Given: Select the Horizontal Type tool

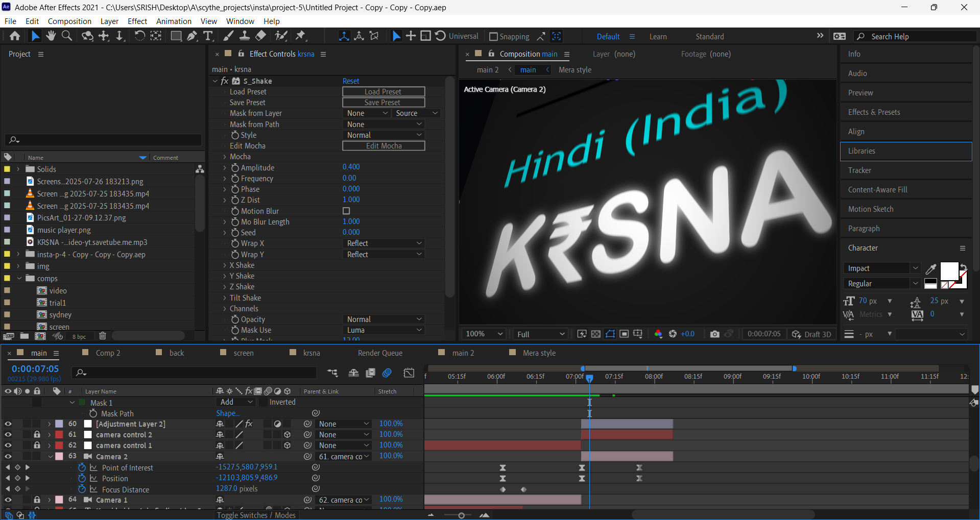Looking at the screenshot, I should [x=208, y=36].
